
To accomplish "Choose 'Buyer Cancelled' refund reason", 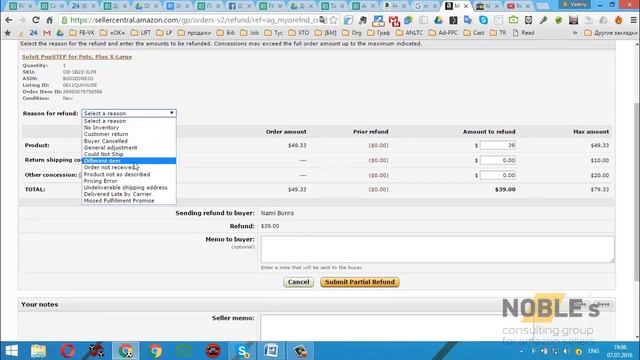I will tap(129, 141).
